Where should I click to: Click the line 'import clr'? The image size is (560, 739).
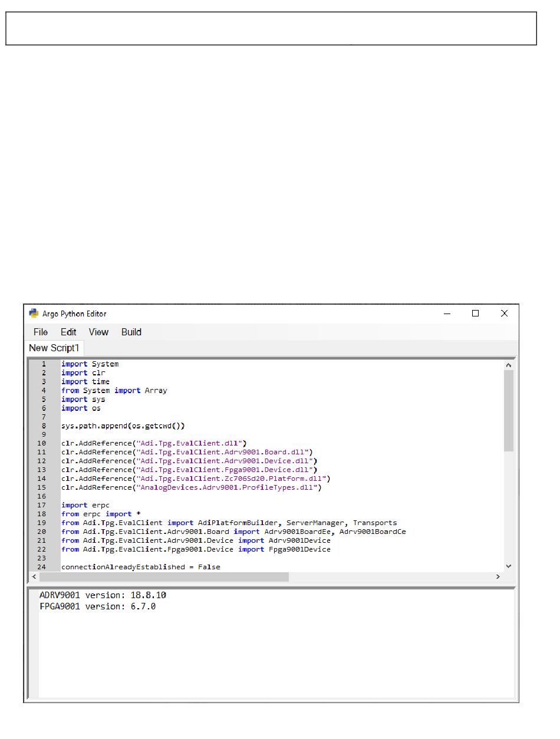pos(83,372)
